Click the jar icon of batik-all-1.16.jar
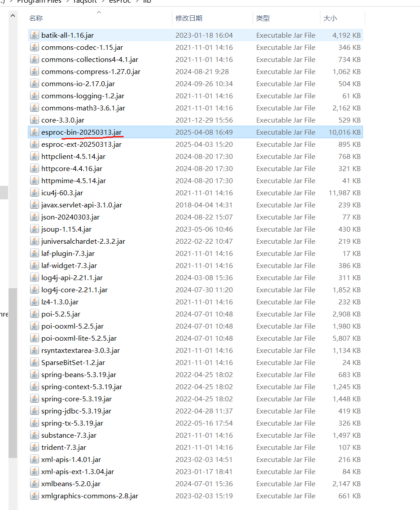Viewport: 420px width, 510px height. (35, 35)
